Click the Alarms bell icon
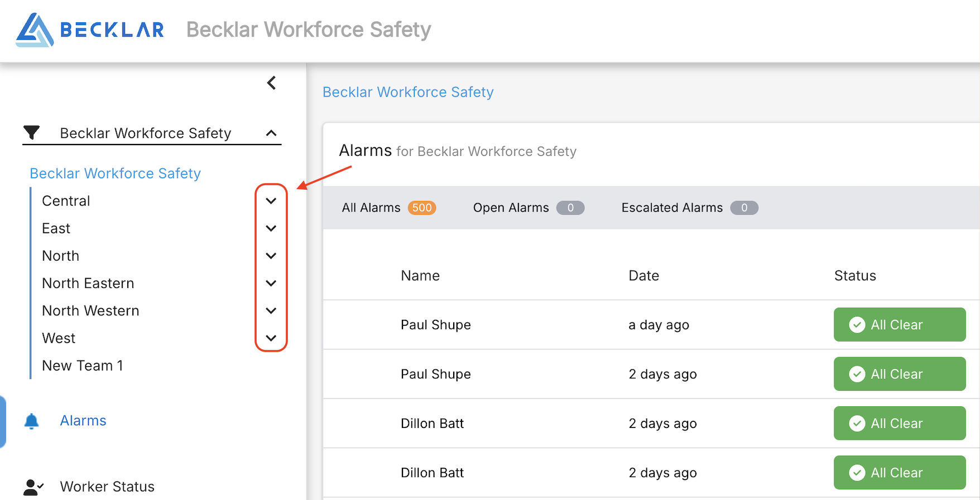The width and height of the screenshot is (980, 500). [32, 421]
